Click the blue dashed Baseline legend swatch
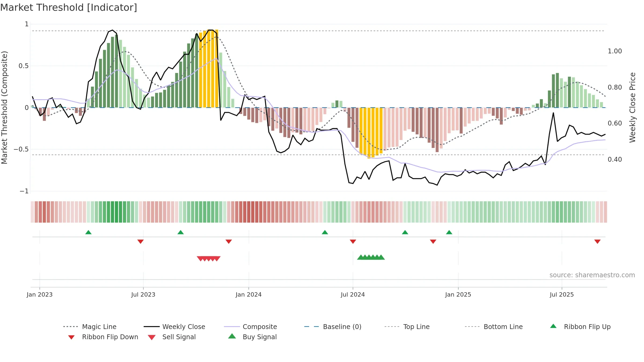Viewport: 644px width, 362px height. (312, 327)
